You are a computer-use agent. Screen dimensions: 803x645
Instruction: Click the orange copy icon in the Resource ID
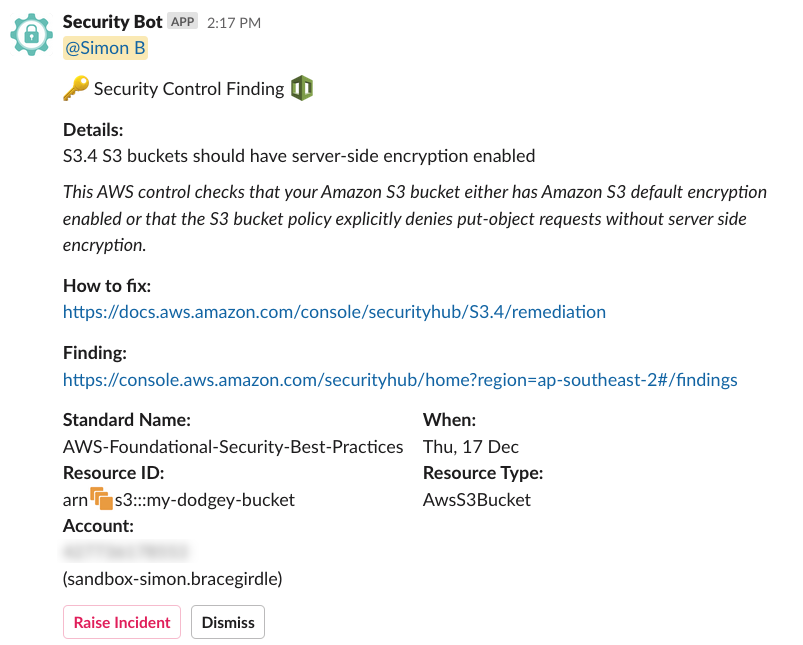[101, 498]
